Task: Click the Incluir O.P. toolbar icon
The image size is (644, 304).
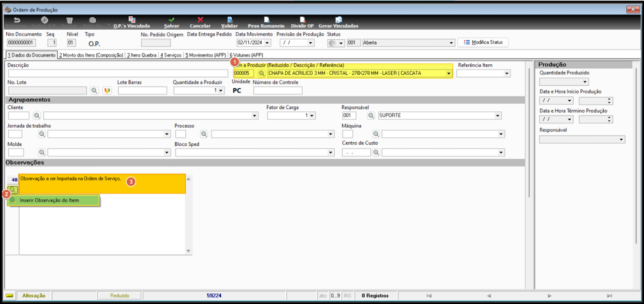Action: (44, 20)
